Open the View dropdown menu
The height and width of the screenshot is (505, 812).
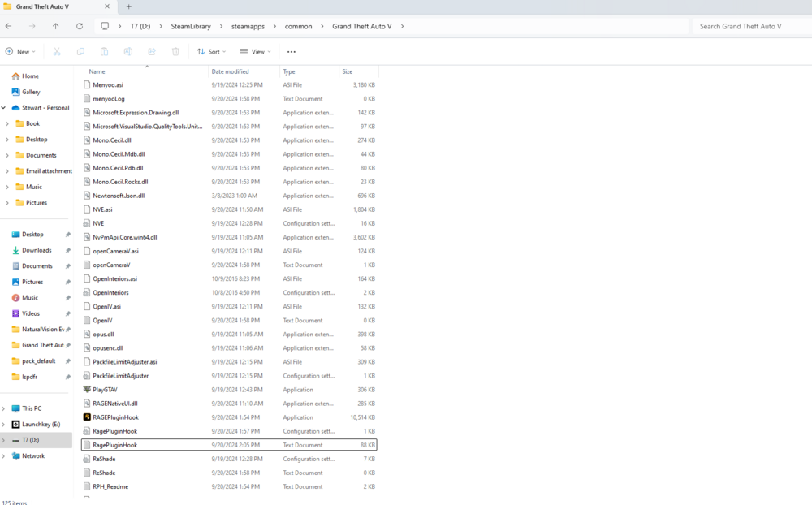click(255, 51)
